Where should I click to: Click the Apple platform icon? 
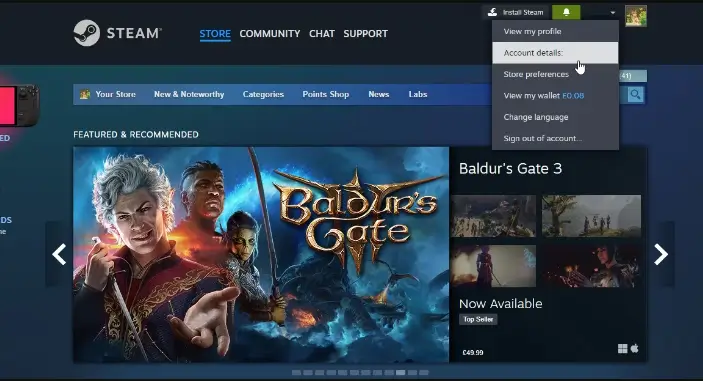point(634,348)
